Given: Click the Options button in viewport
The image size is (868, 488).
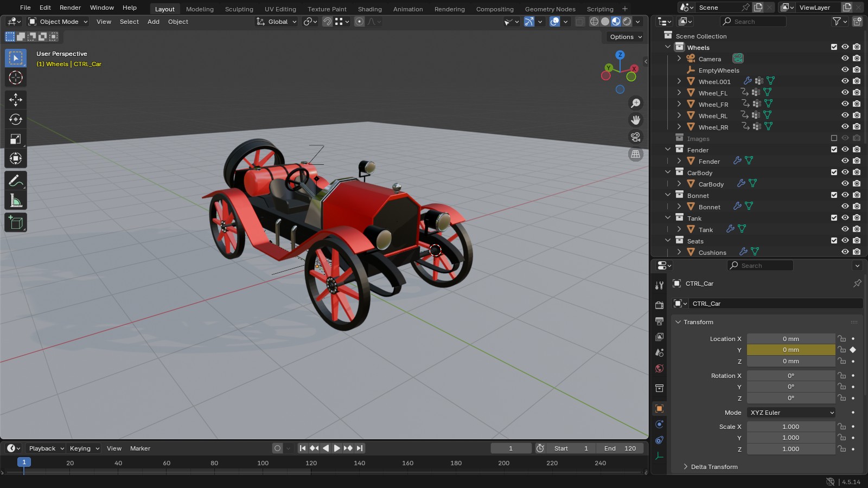Looking at the screenshot, I should click(626, 37).
